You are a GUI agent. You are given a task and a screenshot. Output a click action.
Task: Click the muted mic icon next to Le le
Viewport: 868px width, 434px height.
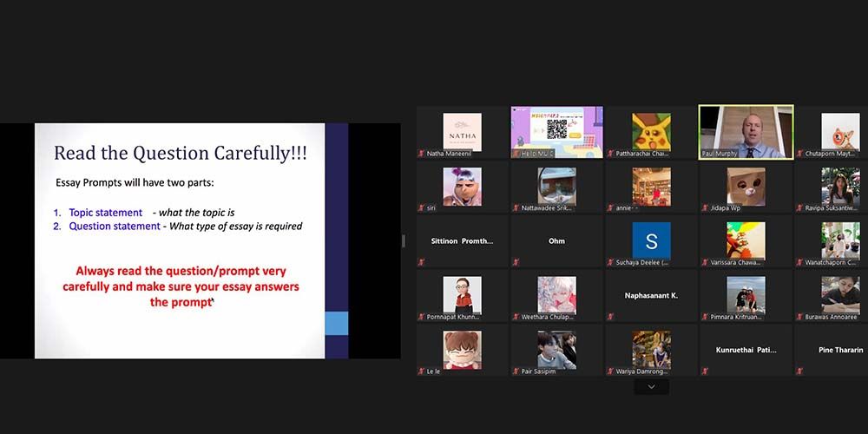422,371
